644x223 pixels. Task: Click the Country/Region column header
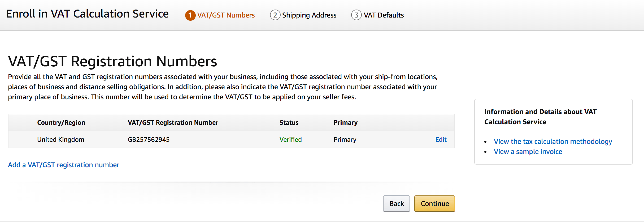click(x=61, y=123)
